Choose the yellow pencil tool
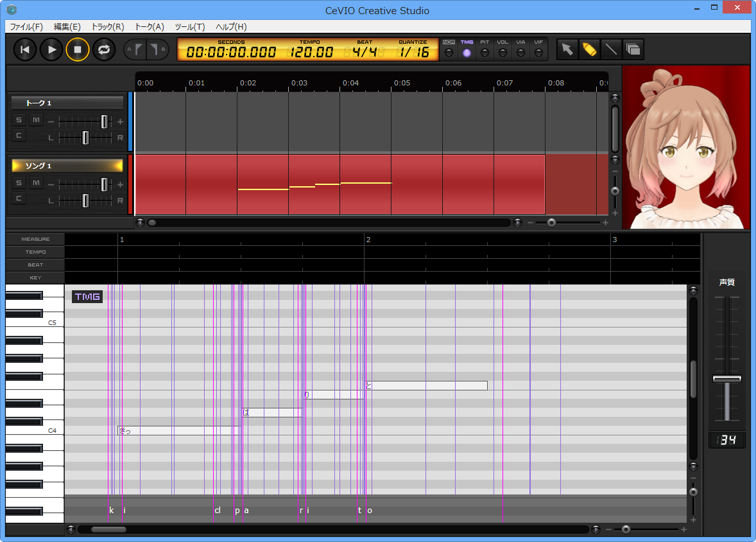The height and width of the screenshot is (542, 756). point(589,49)
